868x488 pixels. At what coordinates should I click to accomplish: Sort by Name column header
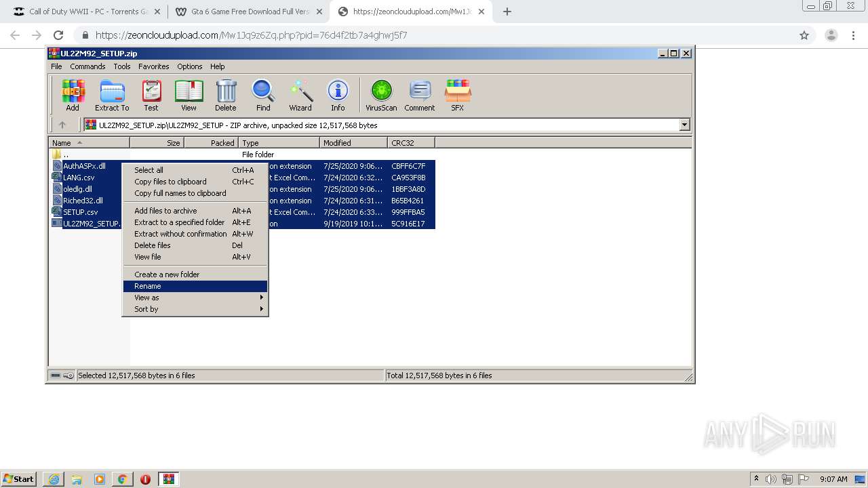90,143
